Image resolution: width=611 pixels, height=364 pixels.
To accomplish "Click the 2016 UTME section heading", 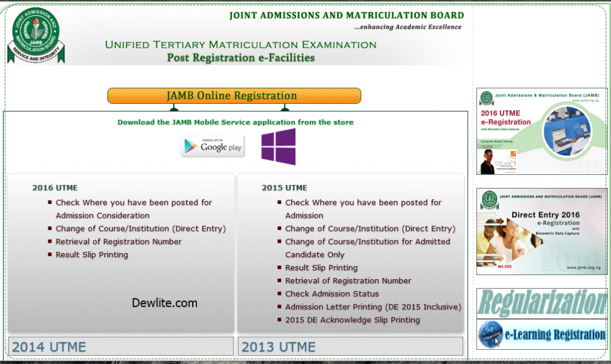I will (55, 188).
